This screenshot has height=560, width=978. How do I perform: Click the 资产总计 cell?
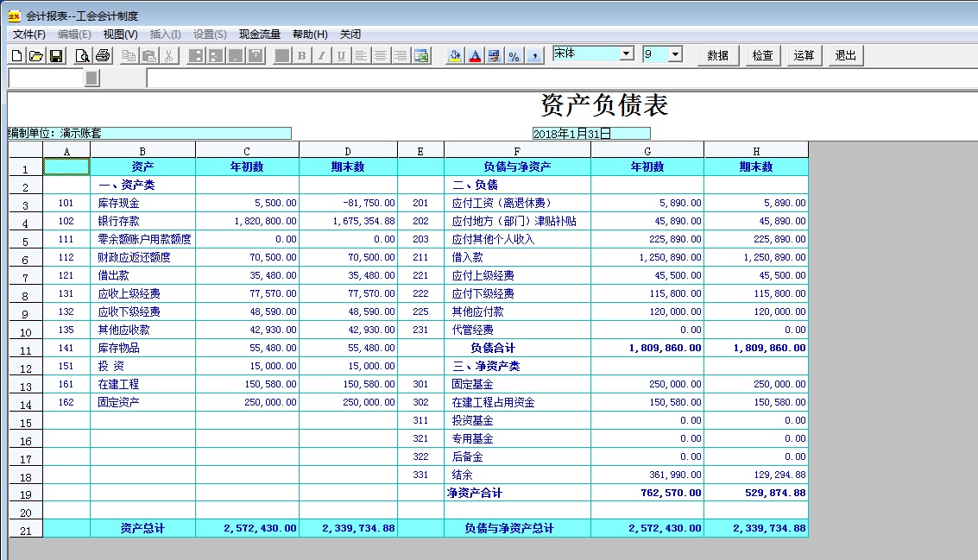click(x=142, y=528)
